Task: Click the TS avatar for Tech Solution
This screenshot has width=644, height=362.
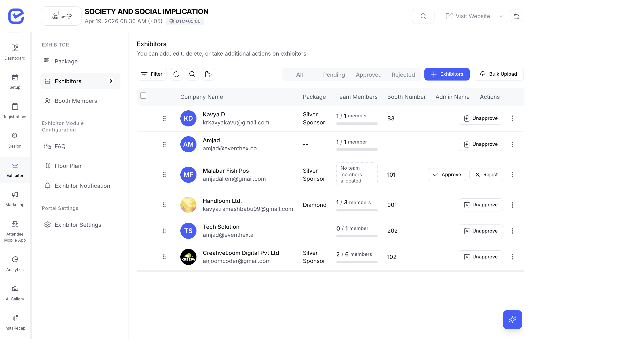Action: point(188,231)
